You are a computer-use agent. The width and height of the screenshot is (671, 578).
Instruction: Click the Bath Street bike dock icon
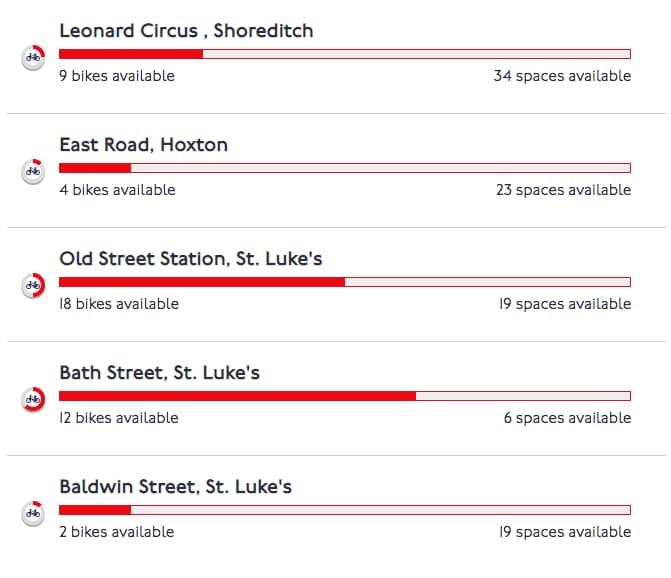pos(33,400)
